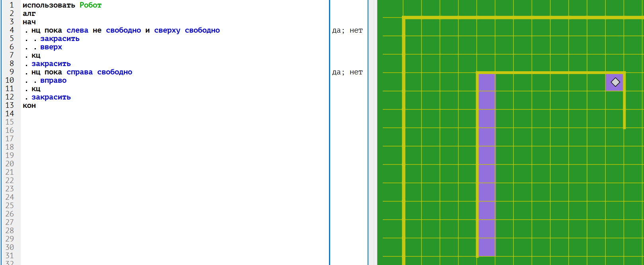Click the "вверх" command on line 6
The height and width of the screenshot is (265, 644).
(51, 47)
